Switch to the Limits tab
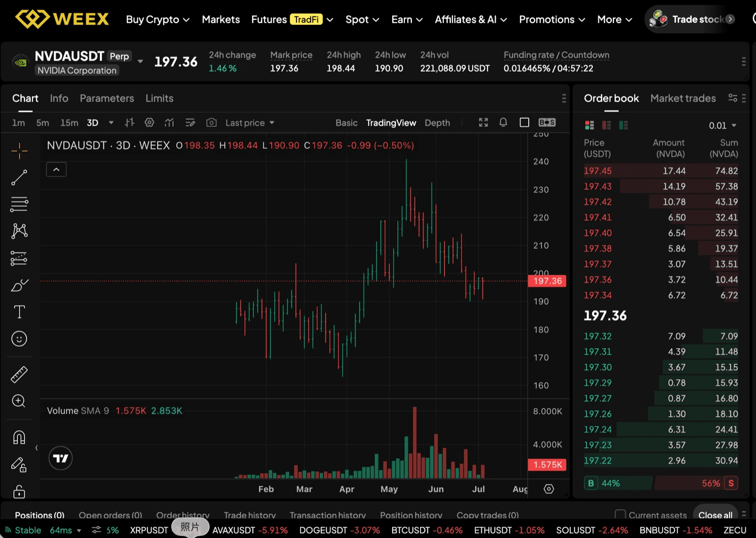 click(x=159, y=98)
